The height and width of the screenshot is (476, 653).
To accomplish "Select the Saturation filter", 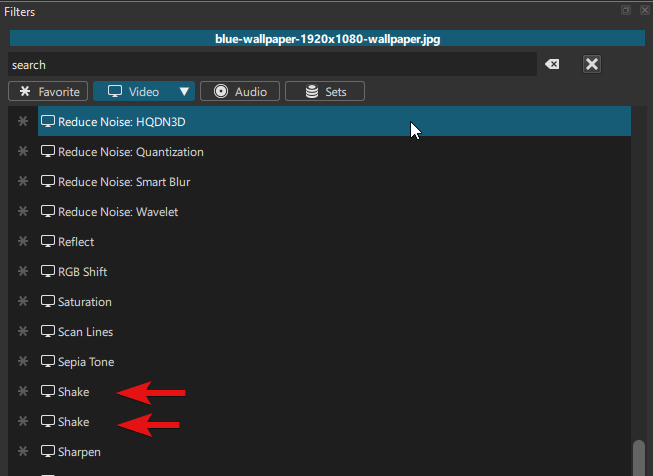I will pyautogui.click(x=334, y=301).
